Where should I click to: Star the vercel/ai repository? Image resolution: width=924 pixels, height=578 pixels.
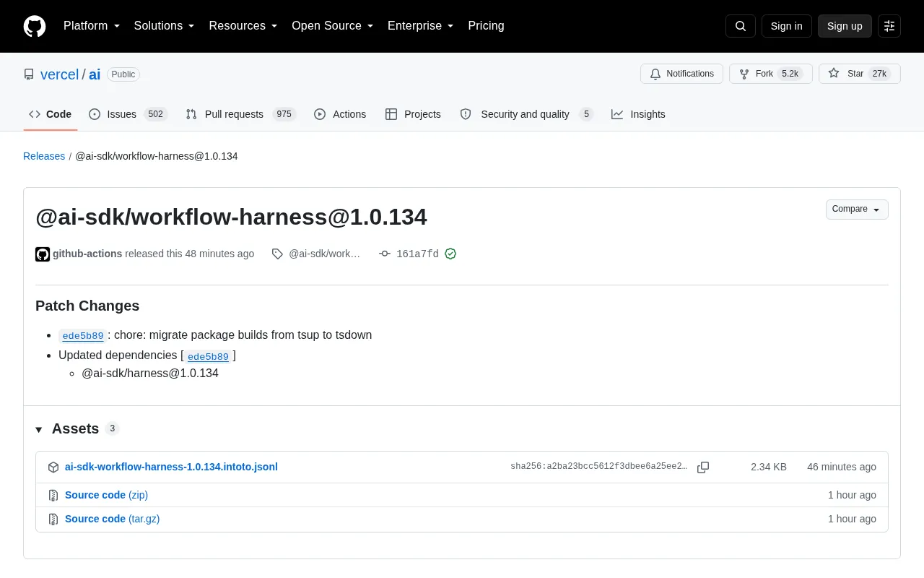coord(860,74)
